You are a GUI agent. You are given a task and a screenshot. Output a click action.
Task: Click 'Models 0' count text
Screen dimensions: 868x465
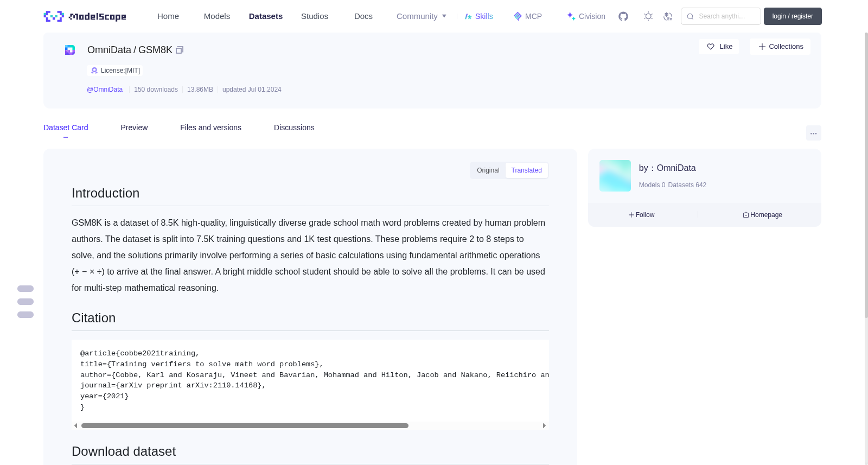(x=652, y=185)
